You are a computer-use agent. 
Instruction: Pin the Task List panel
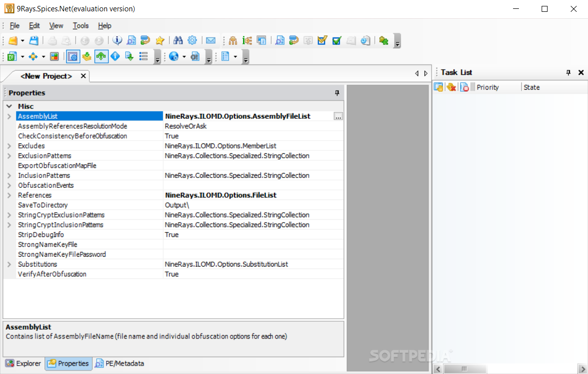click(568, 72)
